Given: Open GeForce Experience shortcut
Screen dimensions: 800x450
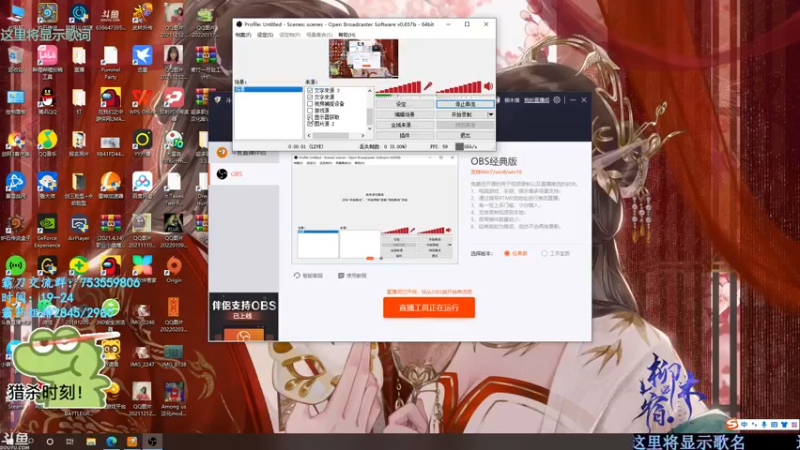Looking at the screenshot, I should [x=47, y=230].
